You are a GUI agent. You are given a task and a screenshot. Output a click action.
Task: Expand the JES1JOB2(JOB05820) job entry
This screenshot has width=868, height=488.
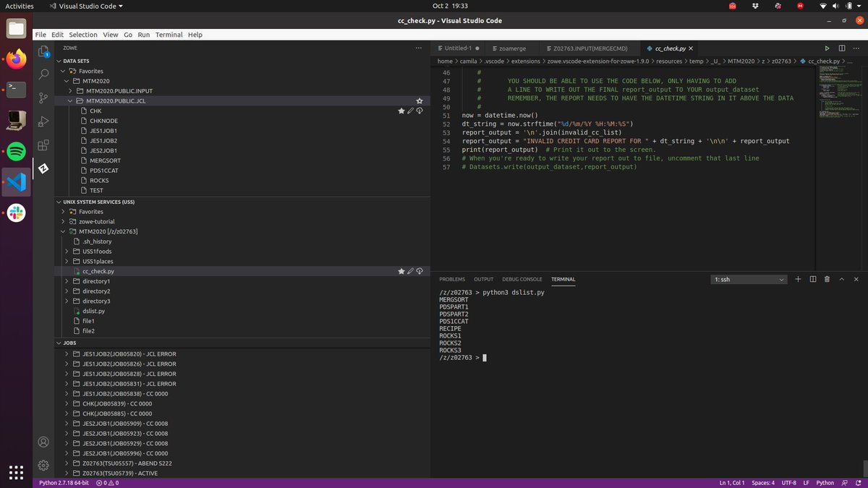[66, 354]
